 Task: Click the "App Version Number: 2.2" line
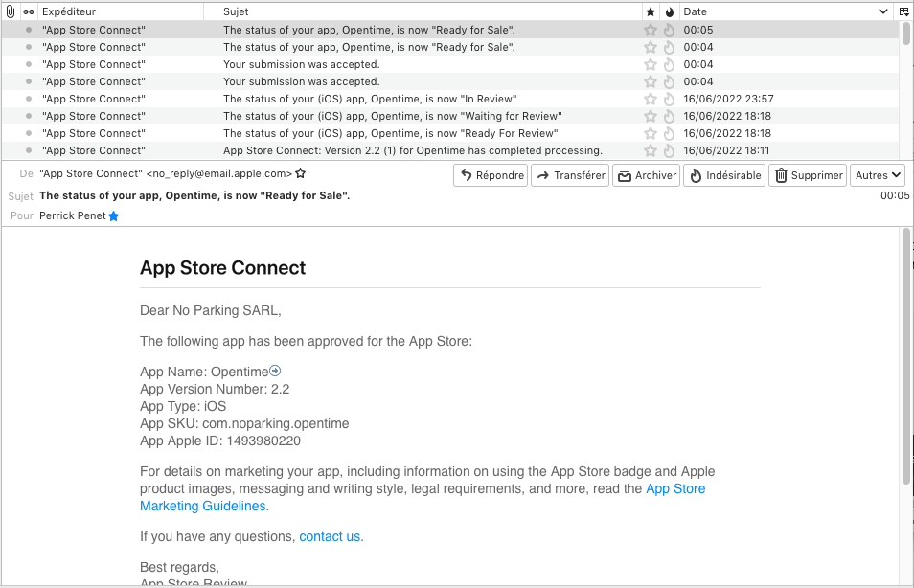pyautogui.click(x=215, y=389)
